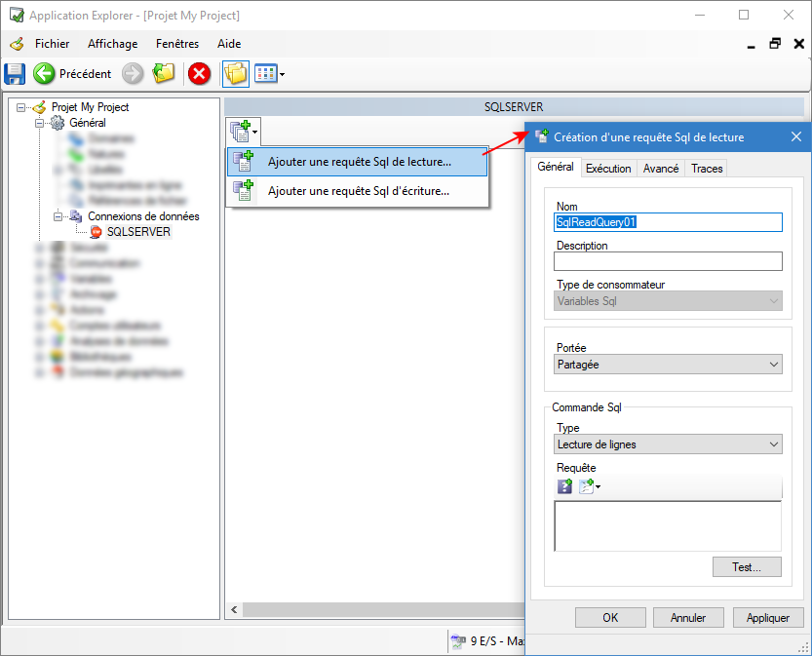Open the Portée dropdown
Image resolution: width=812 pixels, height=656 pixels.
pyautogui.click(x=668, y=364)
